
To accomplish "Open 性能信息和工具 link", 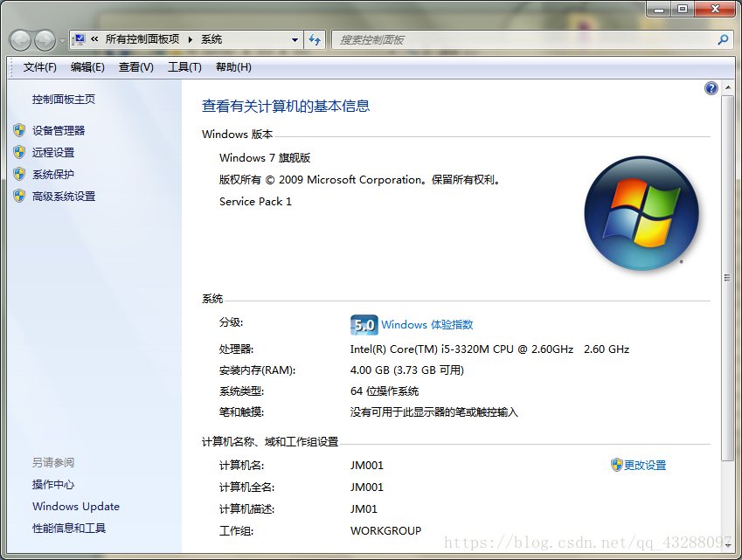I will (69, 529).
